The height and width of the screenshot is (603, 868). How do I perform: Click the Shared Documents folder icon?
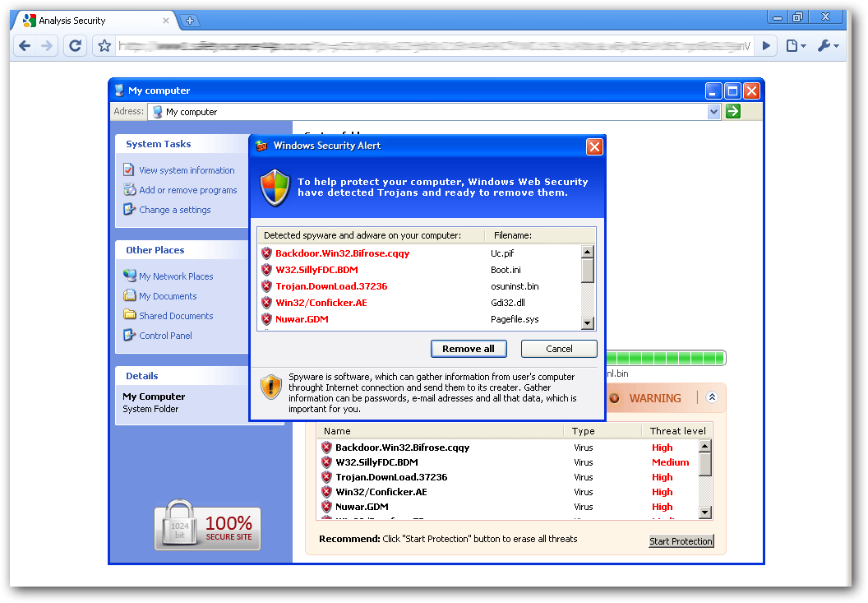pos(130,314)
